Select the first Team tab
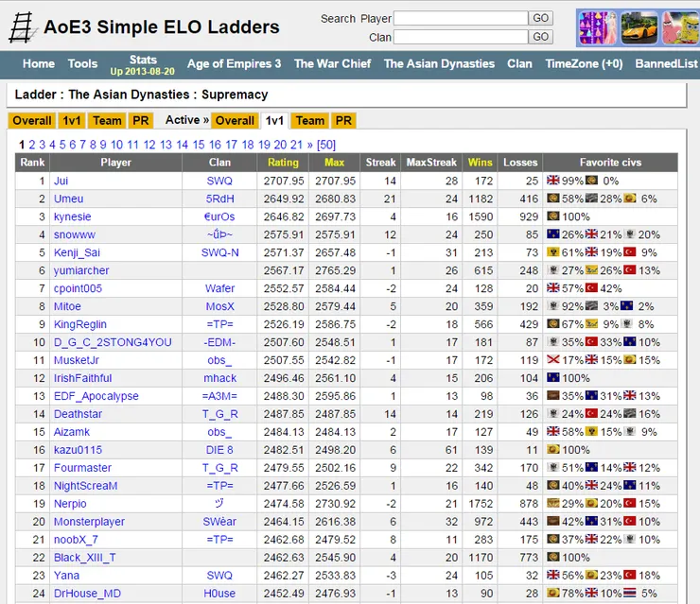 [107, 120]
